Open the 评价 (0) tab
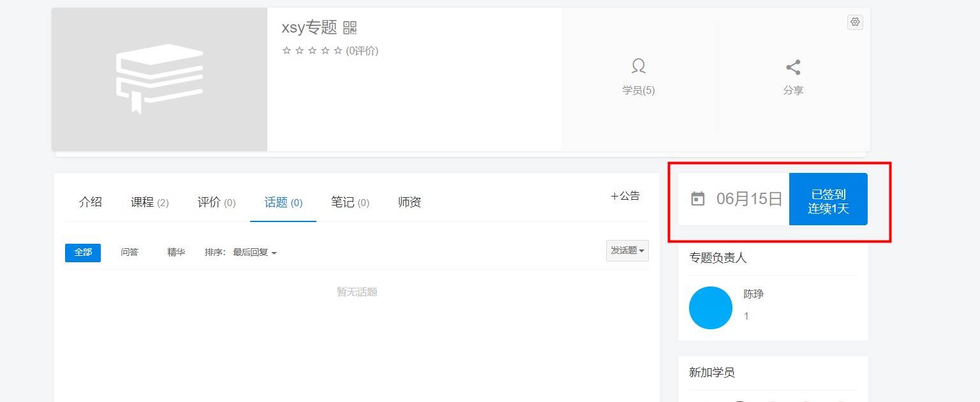This screenshot has width=980, height=402. (x=216, y=202)
